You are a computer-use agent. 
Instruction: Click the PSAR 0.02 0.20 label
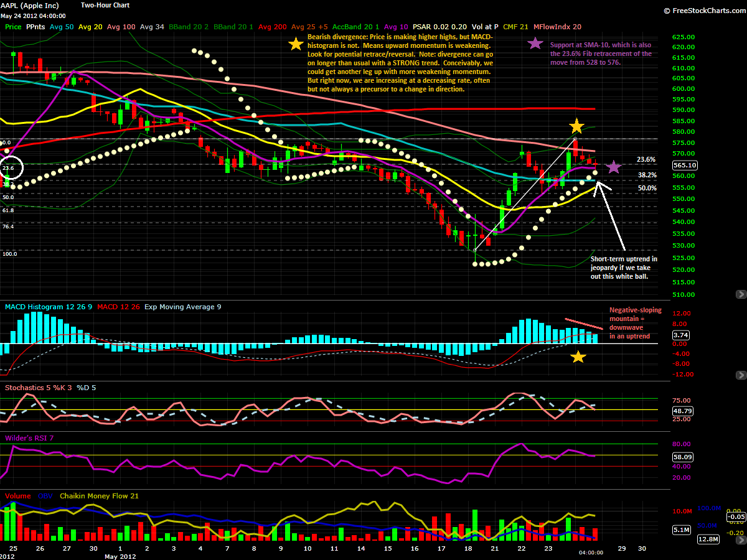tap(441, 27)
